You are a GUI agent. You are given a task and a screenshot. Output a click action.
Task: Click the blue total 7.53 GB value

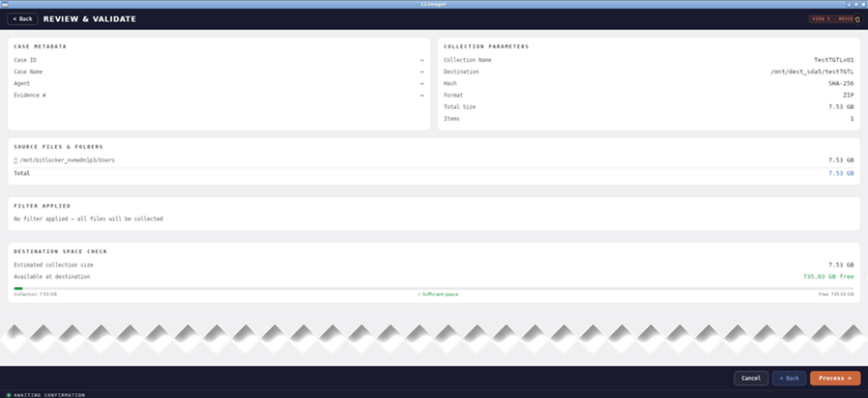841,173
